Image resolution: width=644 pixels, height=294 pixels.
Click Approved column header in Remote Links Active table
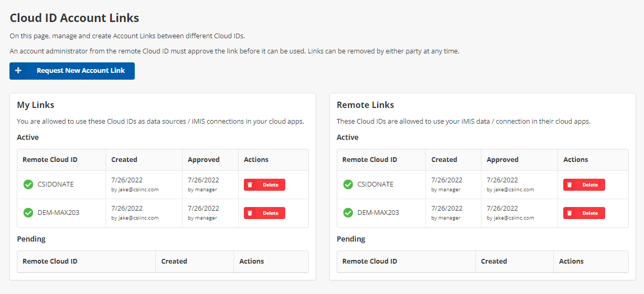coord(502,160)
